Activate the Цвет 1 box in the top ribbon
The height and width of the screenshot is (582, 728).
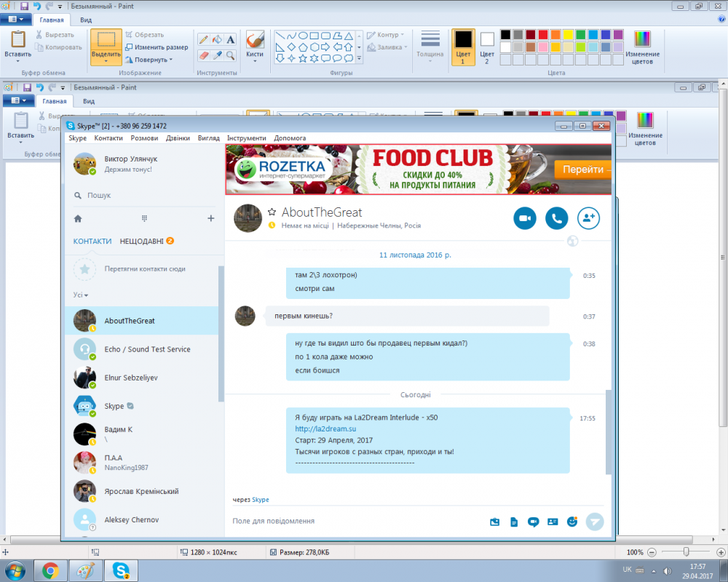coord(463,47)
